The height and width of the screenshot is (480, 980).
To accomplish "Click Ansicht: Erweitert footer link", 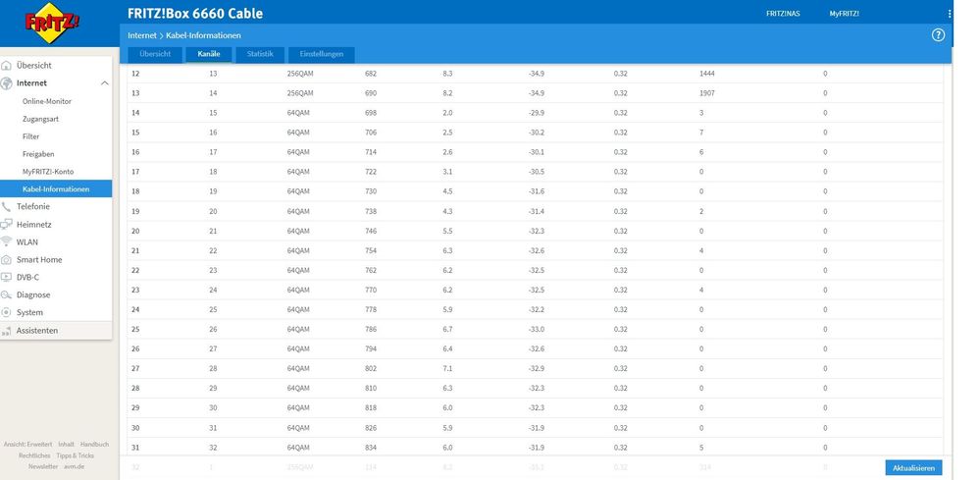I will tap(28, 445).
